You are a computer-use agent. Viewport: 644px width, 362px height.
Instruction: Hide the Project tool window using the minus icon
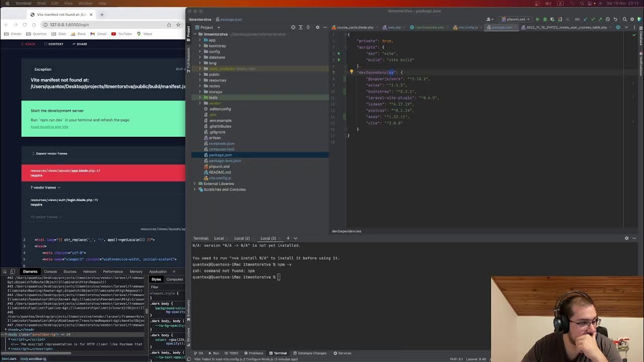click(325, 27)
